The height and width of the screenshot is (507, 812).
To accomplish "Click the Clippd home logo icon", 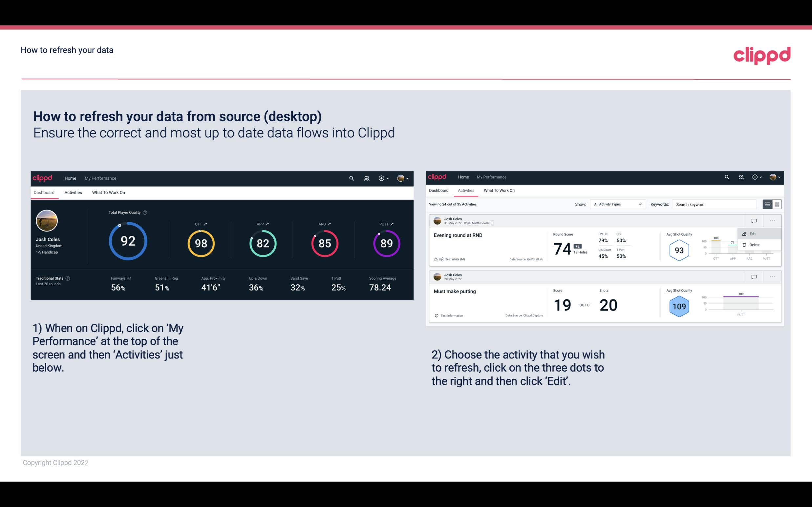I will pyautogui.click(x=42, y=177).
